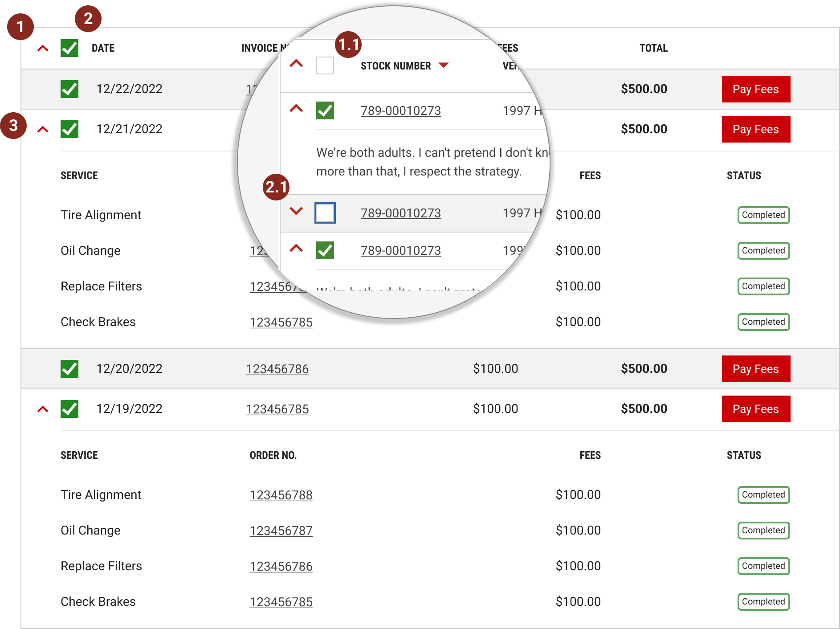The width and height of the screenshot is (840, 629).
Task: Pay fees for the 12/19/2022 invoice
Action: (x=756, y=409)
